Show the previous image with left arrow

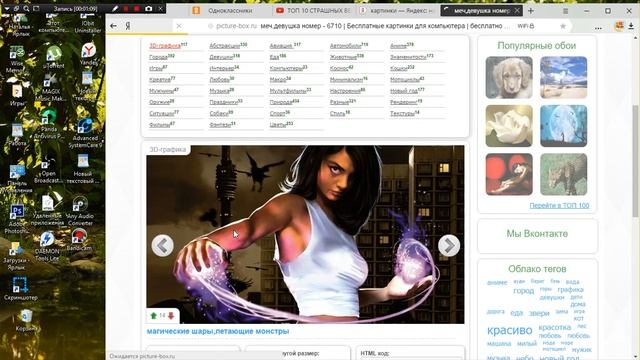coord(162,245)
